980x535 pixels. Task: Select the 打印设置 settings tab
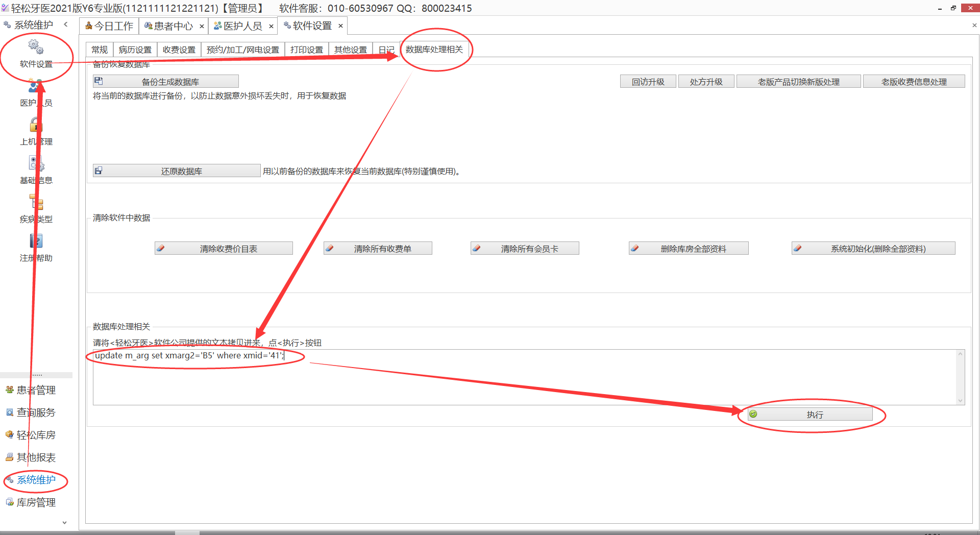click(307, 50)
